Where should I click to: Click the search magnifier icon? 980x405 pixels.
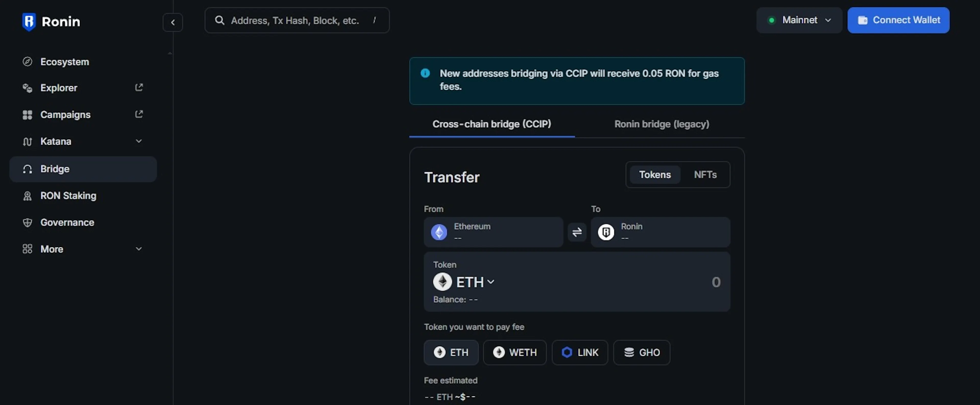pyautogui.click(x=219, y=20)
